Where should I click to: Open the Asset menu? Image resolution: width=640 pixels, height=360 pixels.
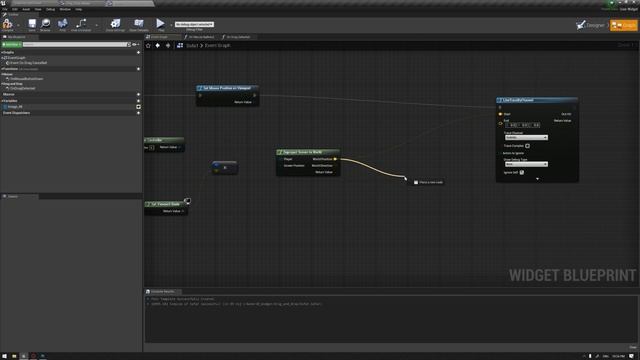click(x=26, y=9)
